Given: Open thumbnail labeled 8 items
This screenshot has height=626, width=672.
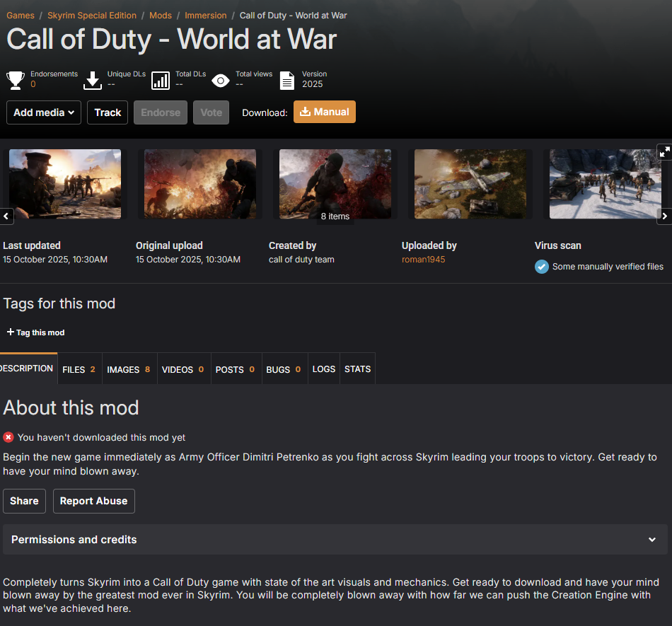Looking at the screenshot, I should tap(335, 184).
